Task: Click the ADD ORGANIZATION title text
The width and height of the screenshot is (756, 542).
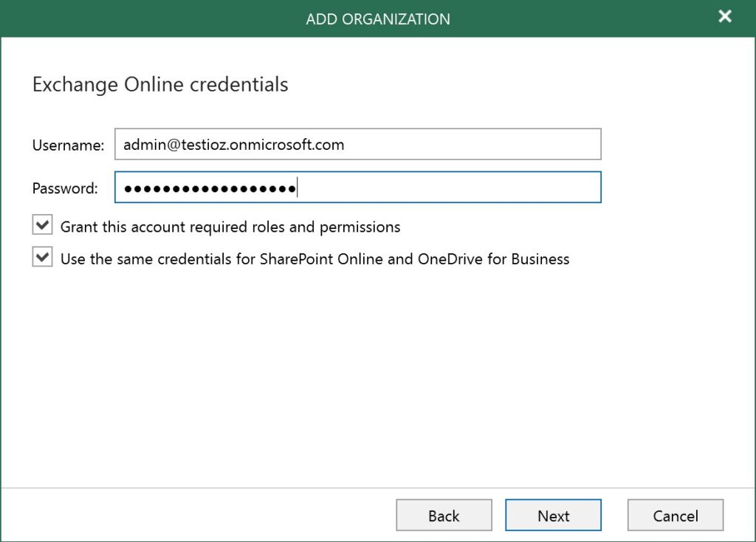Action: click(x=378, y=18)
